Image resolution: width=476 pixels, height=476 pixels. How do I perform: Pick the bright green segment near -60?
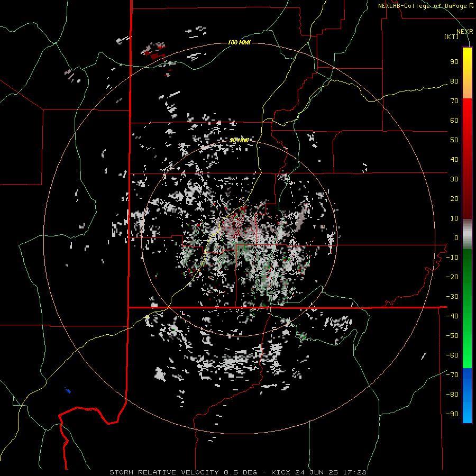click(467, 356)
